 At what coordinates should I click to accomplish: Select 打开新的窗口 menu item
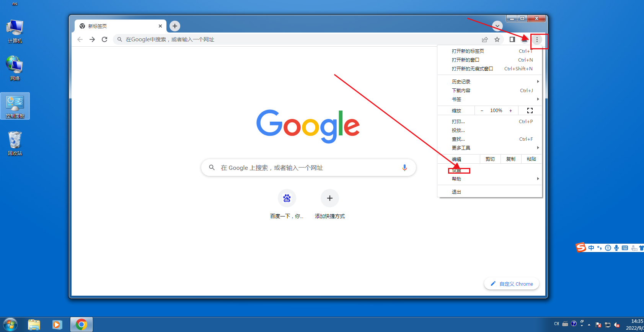point(490,60)
